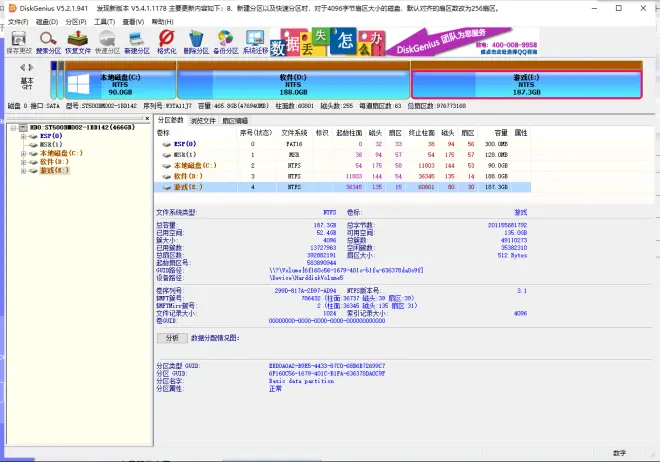660x462 pixels.
Task: Click the 终止柱面 column header
Action: point(421,133)
